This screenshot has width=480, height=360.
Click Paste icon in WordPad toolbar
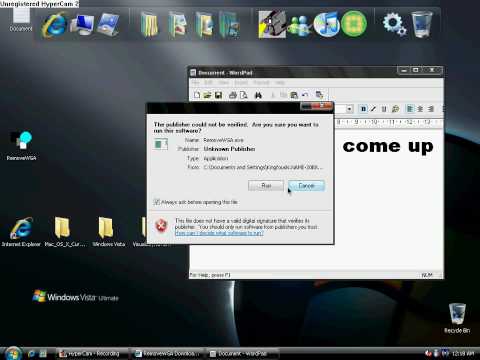294,95
